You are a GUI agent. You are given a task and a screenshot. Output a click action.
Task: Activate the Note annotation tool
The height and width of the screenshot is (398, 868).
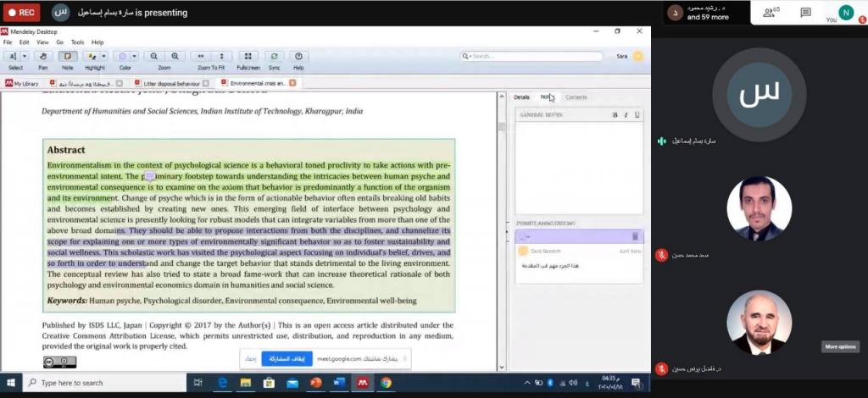point(67,57)
